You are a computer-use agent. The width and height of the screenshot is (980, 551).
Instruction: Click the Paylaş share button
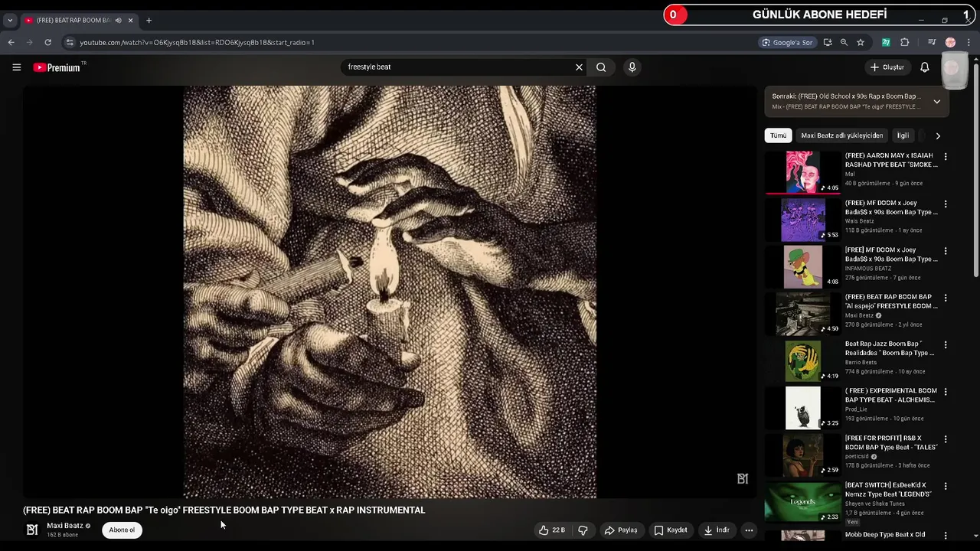pyautogui.click(x=621, y=530)
